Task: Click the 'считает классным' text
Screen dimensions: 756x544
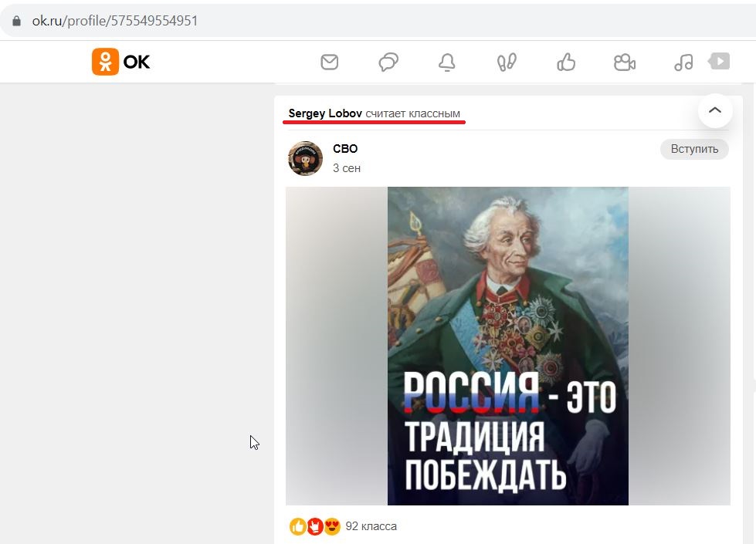Action: coord(412,113)
